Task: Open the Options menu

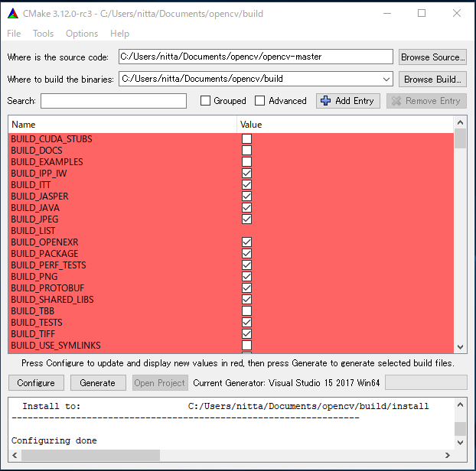Action: (x=82, y=34)
